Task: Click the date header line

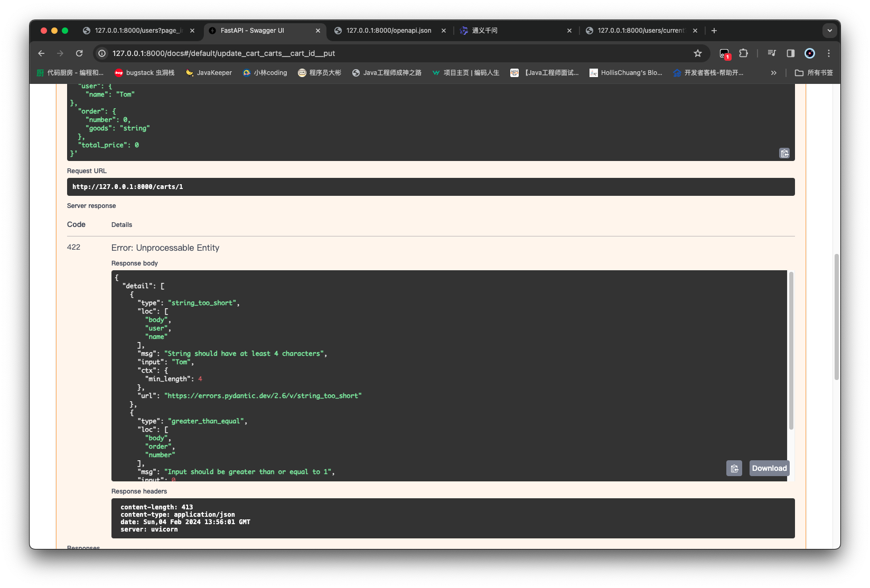Action: pyautogui.click(x=185, y=522)
